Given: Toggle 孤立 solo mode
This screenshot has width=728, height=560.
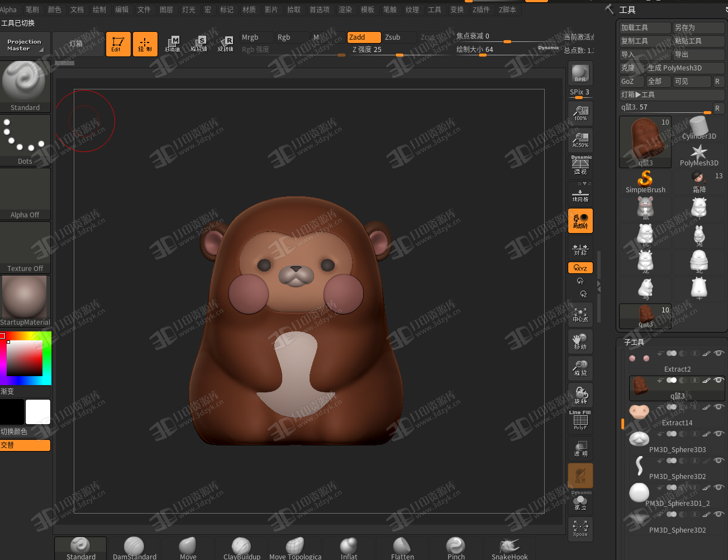Looking at the screenshot, I should coord(580,502).
